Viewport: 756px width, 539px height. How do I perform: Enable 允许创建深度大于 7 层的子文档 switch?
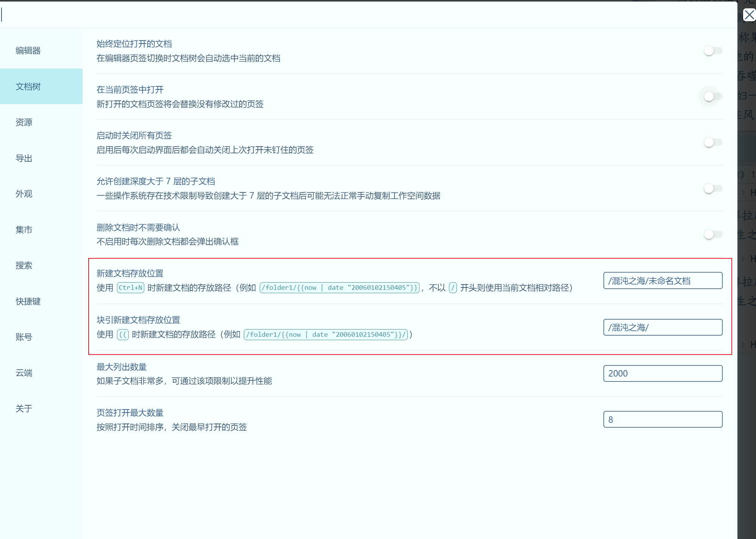click(713, 188)
